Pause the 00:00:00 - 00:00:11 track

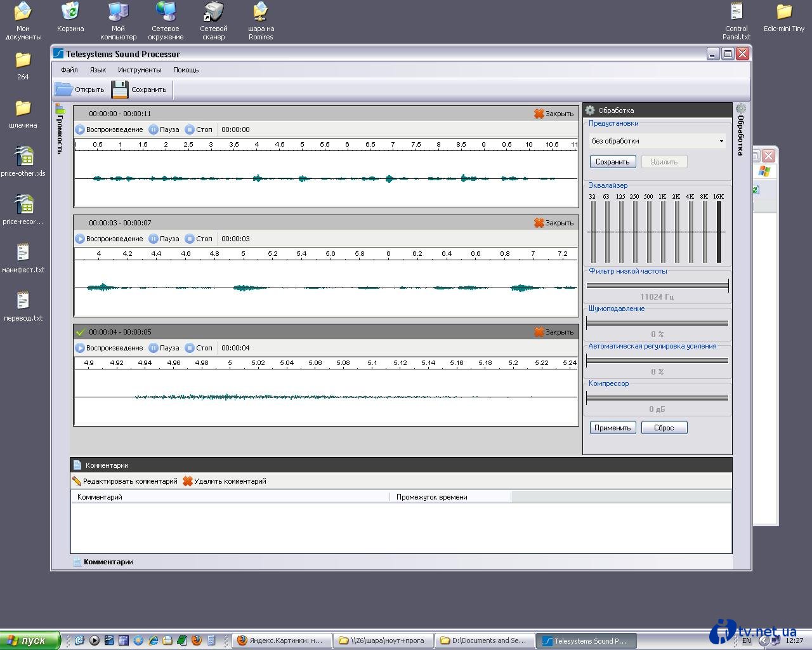point(164,129)
